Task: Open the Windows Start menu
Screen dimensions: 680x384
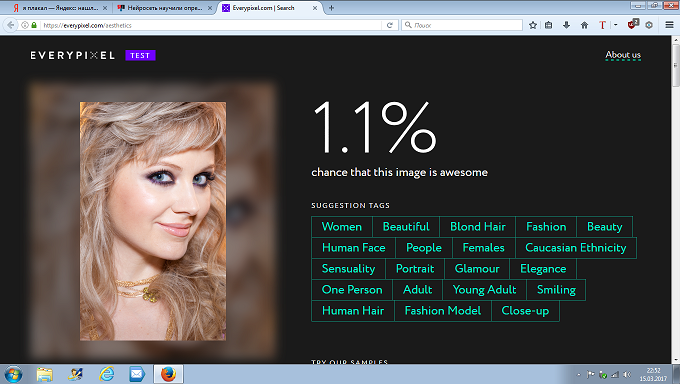Action: click(x=13, y=374)
